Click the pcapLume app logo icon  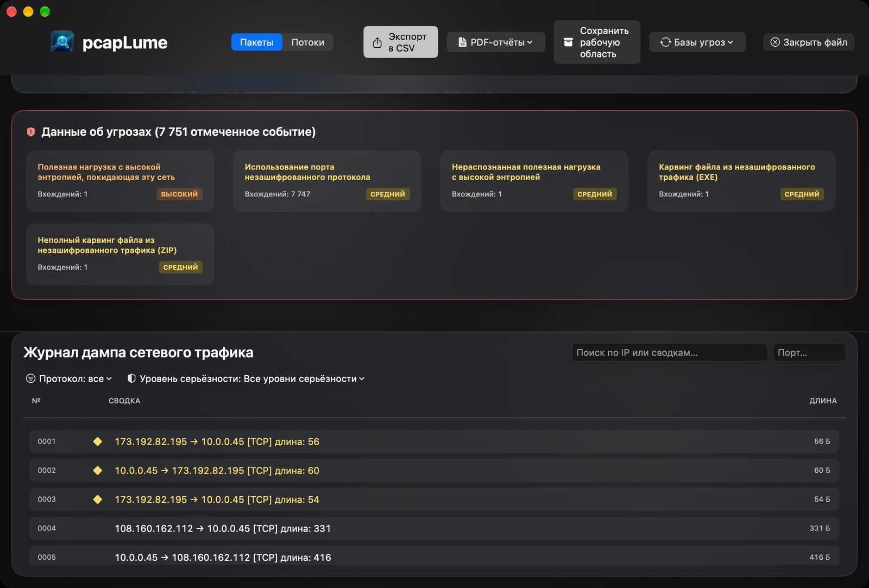[62, 42]
